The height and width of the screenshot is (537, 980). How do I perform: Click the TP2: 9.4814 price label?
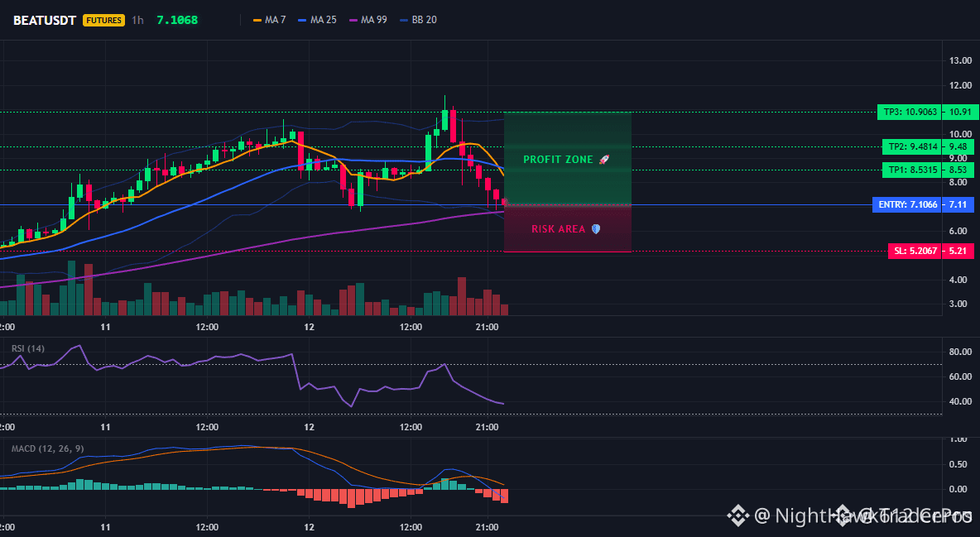coord(910,147)
